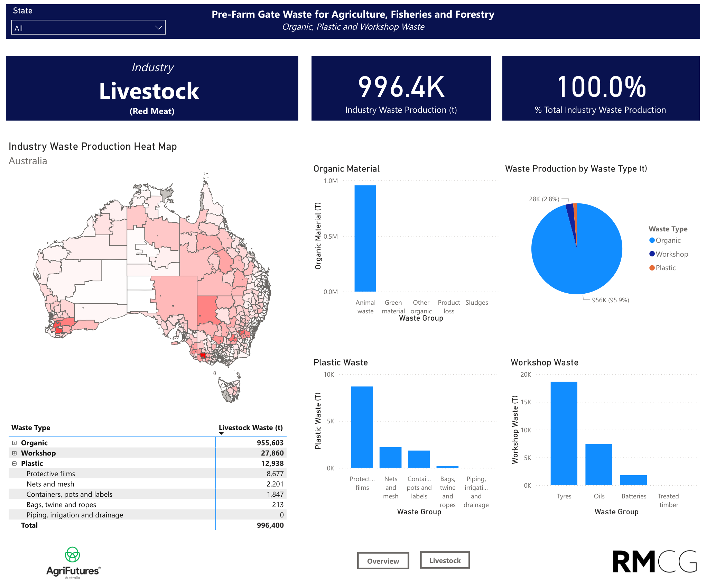Select the Plastic legend marker

pyautogui.click(x=652, y=268)
